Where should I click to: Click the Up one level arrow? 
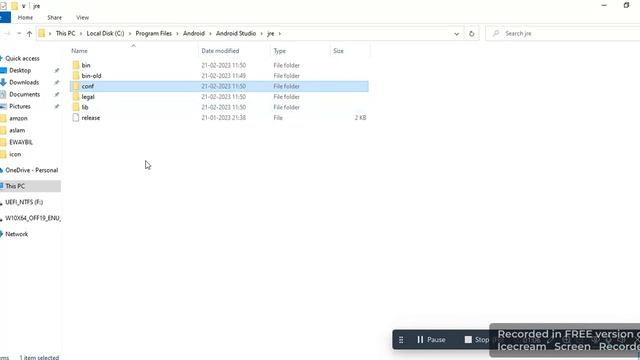pos(29,34)
